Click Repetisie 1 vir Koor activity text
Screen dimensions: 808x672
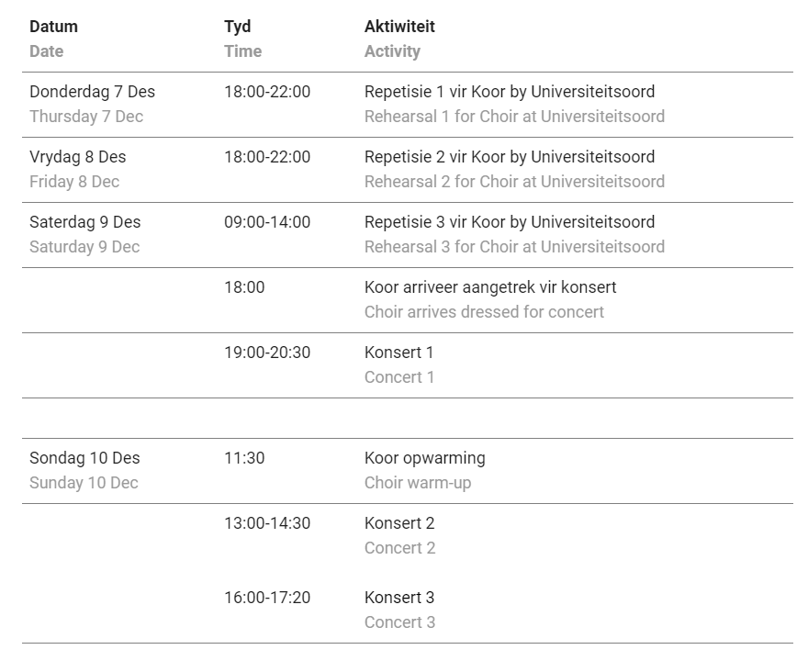click(510, 92)
